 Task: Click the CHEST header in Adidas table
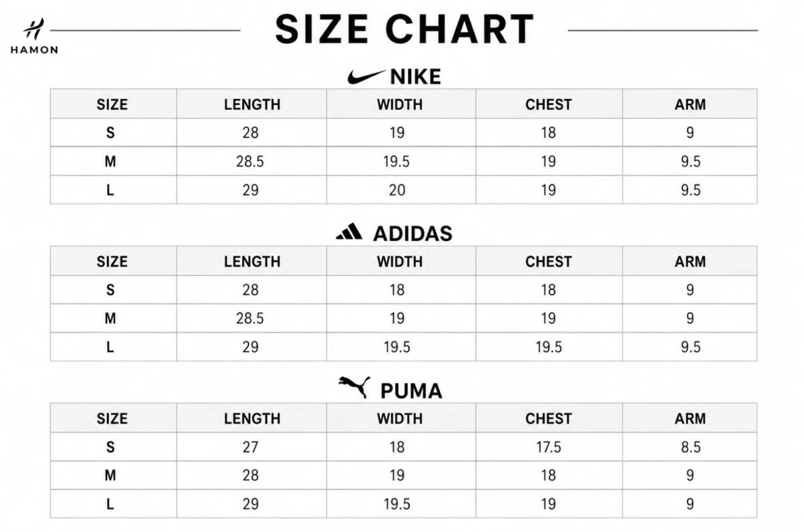click(x=548, y=261)
